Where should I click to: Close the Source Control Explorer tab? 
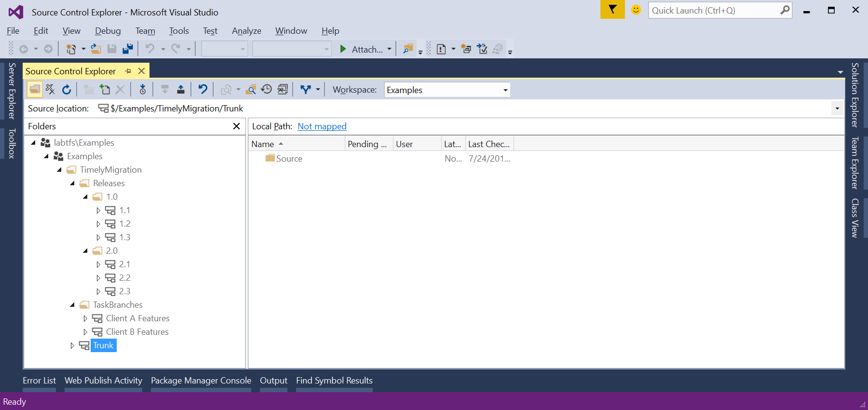point(141,71)
